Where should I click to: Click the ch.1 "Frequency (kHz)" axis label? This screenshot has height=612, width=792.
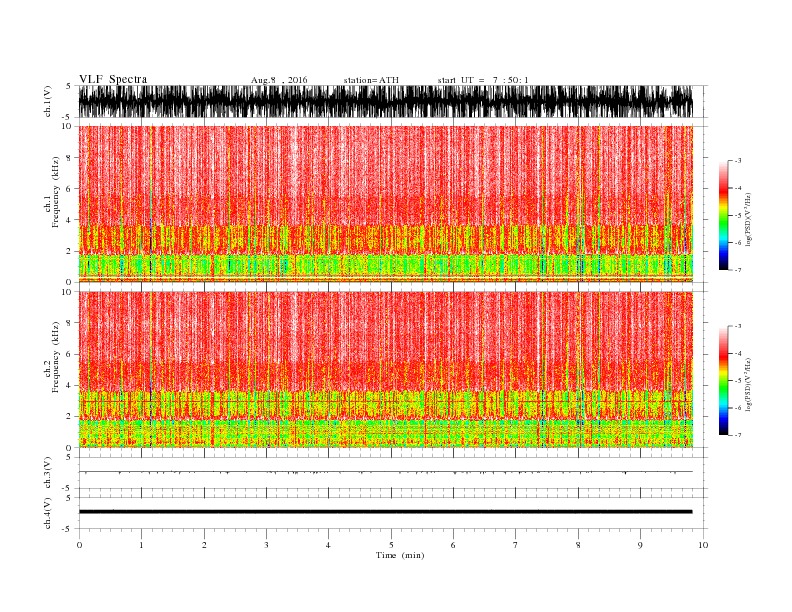tap(55, 192)
